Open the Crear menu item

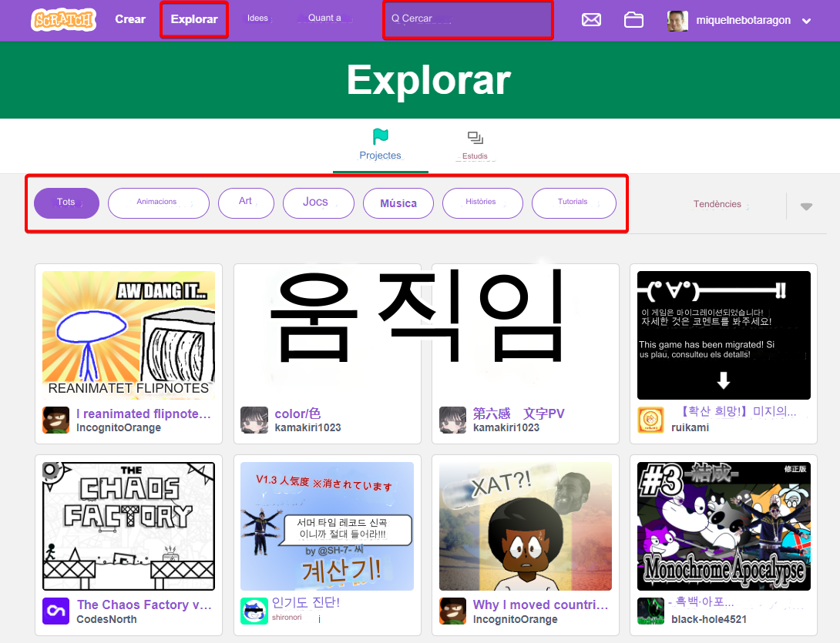tap(130, 19)
